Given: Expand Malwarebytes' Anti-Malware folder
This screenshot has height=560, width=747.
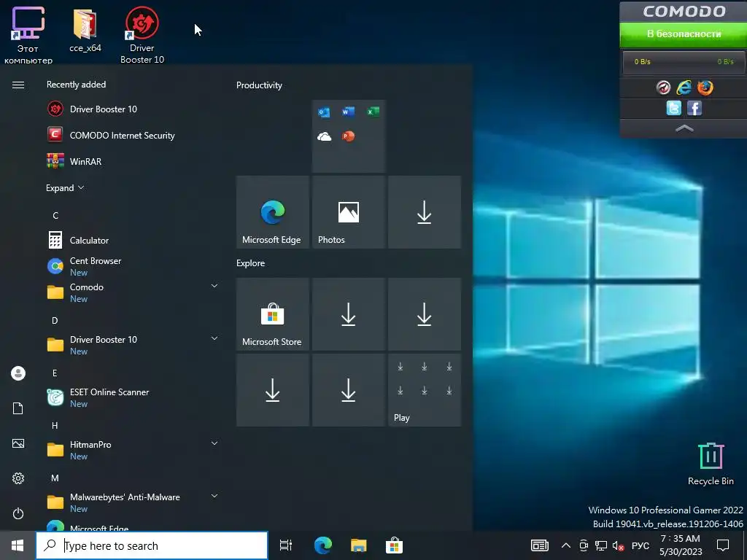Looking at the screenshot, I should pyautogui.click(x=214, y=496).
